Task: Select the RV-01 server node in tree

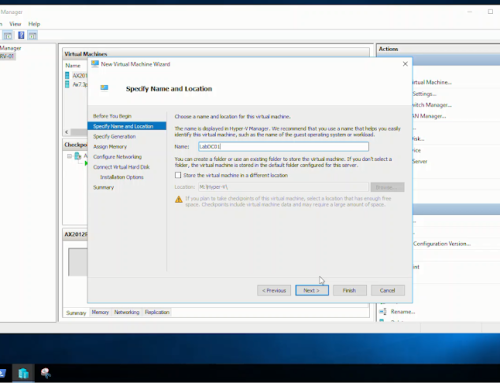Action: pos(7,56)
